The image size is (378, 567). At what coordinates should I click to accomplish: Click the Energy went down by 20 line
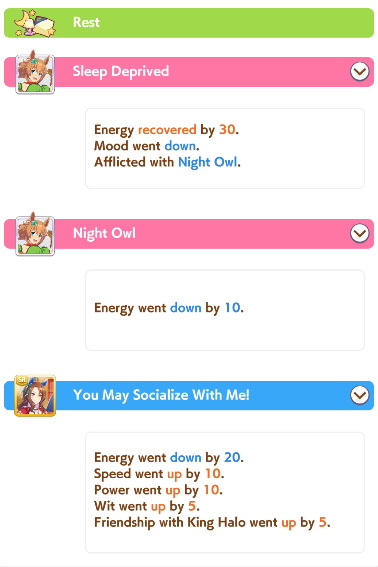(169, 457)
